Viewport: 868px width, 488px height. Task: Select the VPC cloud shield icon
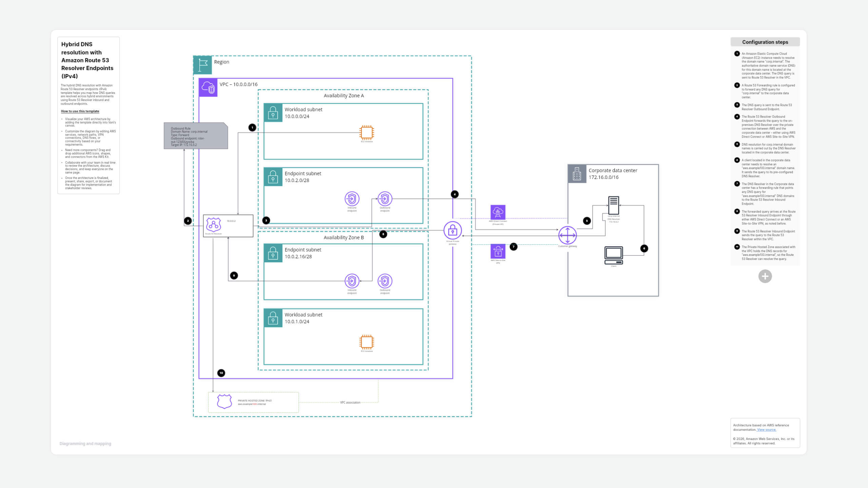click(208, 88)
